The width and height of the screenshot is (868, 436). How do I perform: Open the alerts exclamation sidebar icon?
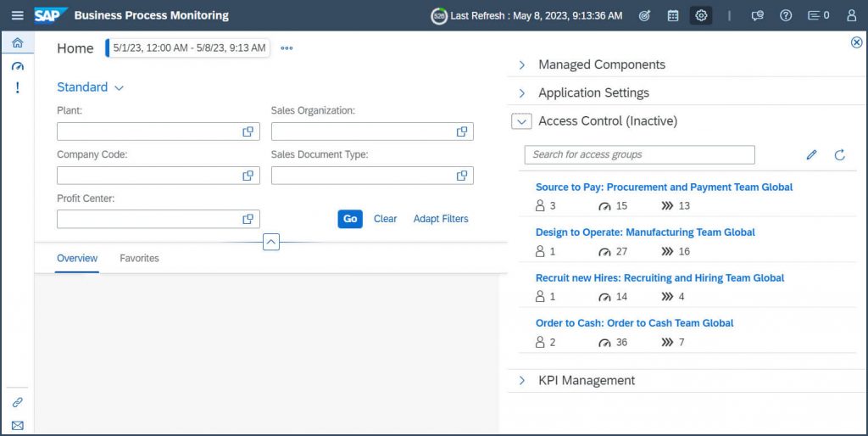pyautogui.click(x=18, y=87)
